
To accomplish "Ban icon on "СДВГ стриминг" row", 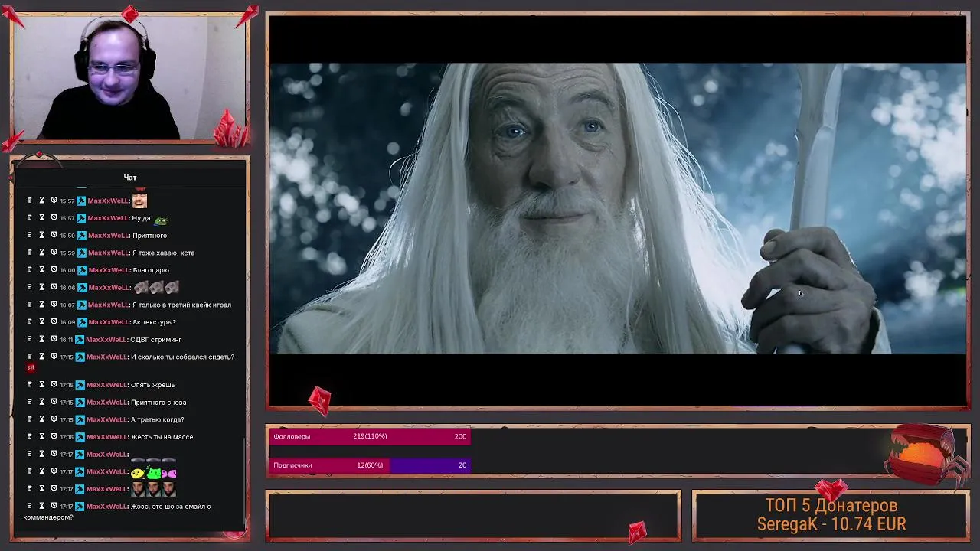I will 54,339.
